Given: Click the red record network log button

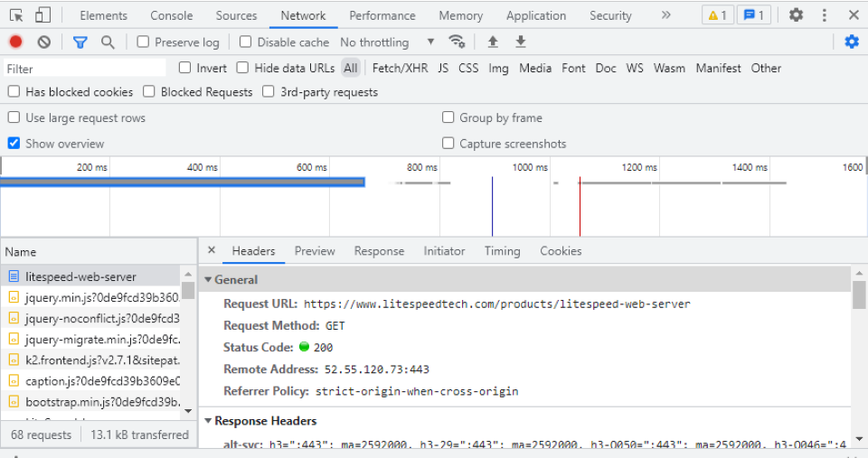Looking at the screenshot, I should (x=15, y=42).
